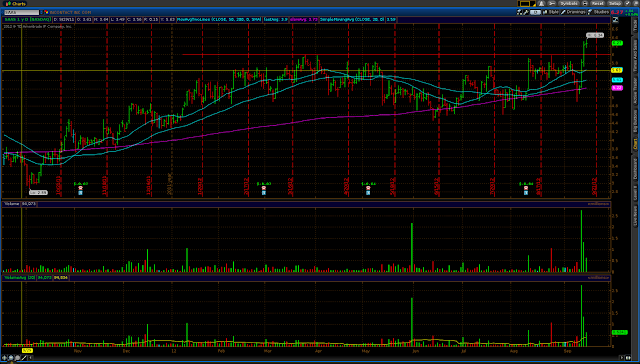Image resolution: width=640 pixels, height=364 pixels.
Task: Click the zoom out magnifier icon
Action: [x=11, y=358]
